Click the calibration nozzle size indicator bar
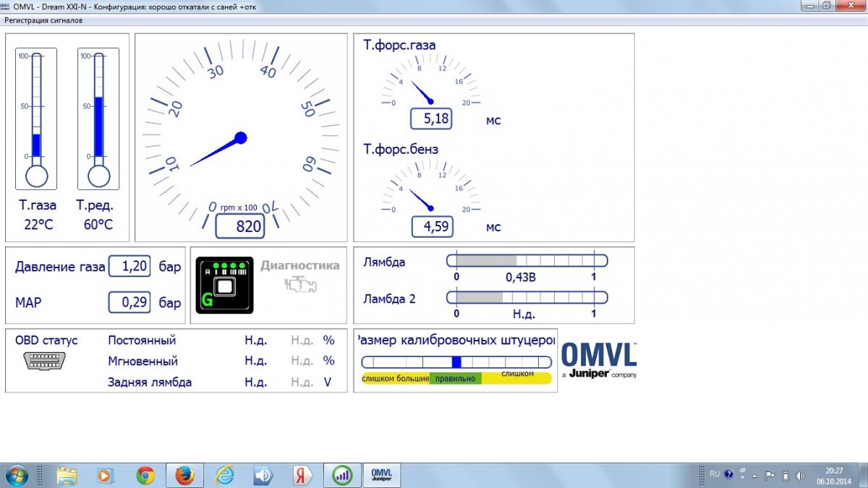The width and height of the screenshot is (868, 488). [456, 362]
